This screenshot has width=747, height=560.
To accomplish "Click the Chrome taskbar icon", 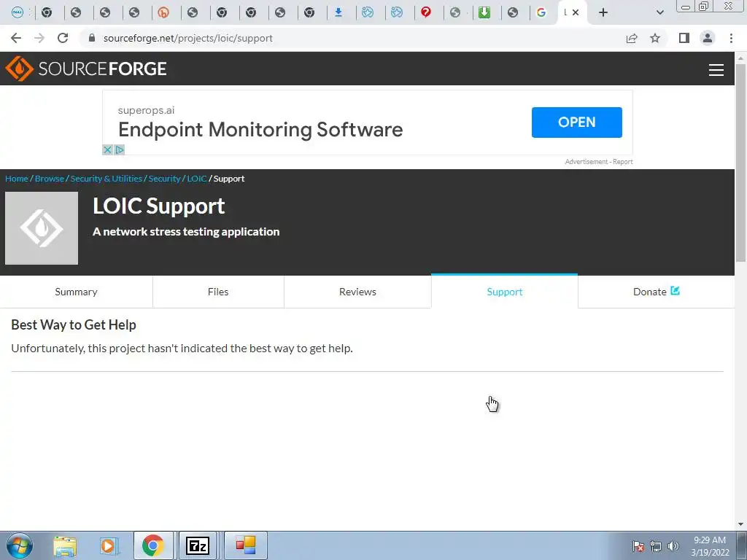I will [x=152, y=545].
